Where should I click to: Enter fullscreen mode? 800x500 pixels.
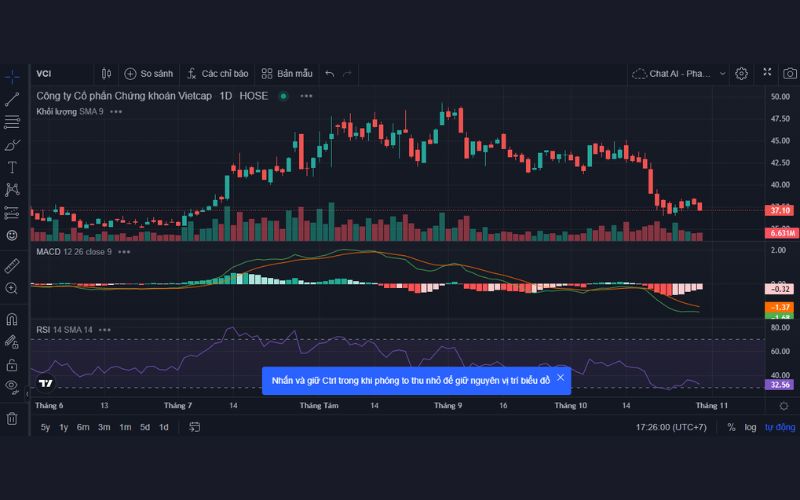(767, 73)
